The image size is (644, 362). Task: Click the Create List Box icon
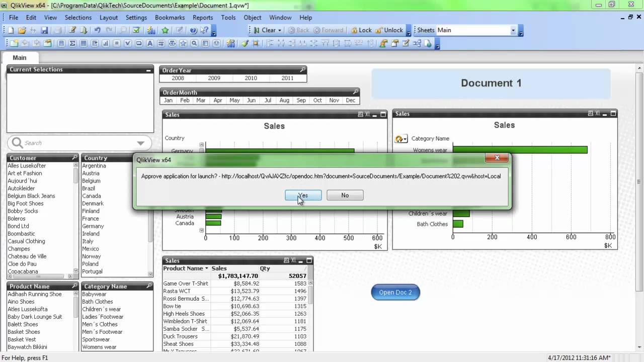click(x=61, y=43)
